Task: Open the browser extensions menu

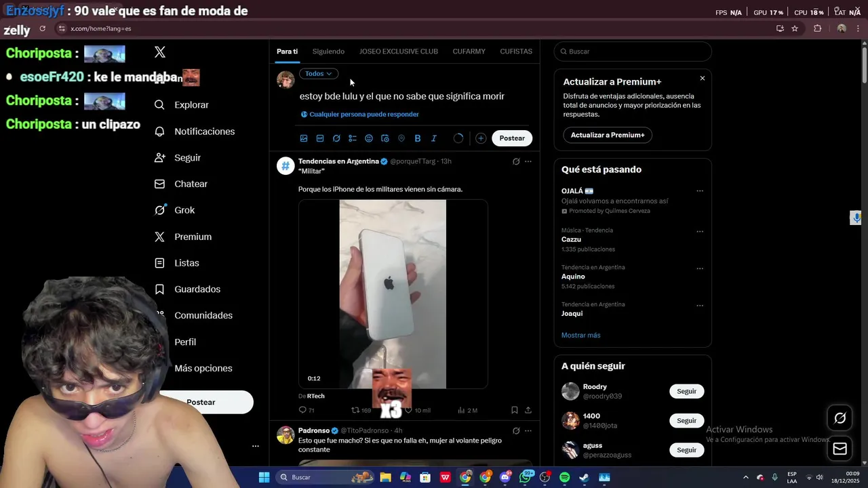Action: [x=817, y=28]
